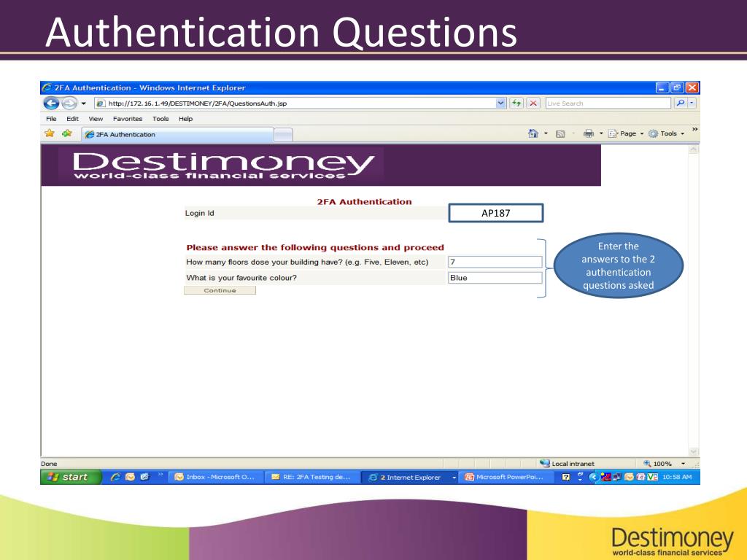Click the 100% zoom level button
Image resolution: width=747 pixels, height=560 pixels.
(657, 463)
